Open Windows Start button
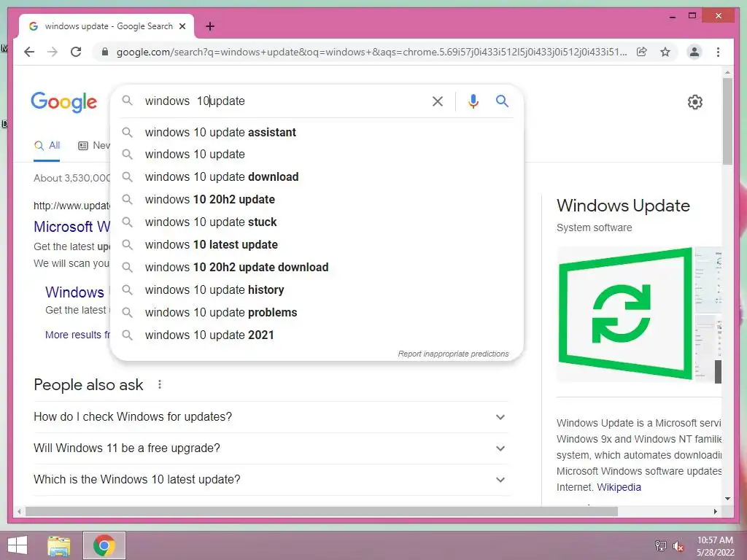747x560 pixels. point(18,545)
